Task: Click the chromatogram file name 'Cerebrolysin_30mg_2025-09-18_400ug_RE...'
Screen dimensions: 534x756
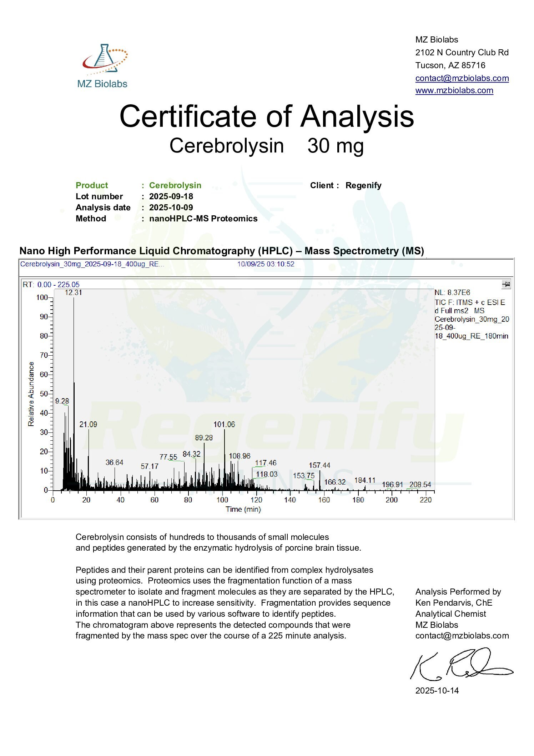Action: coord(92,264)
